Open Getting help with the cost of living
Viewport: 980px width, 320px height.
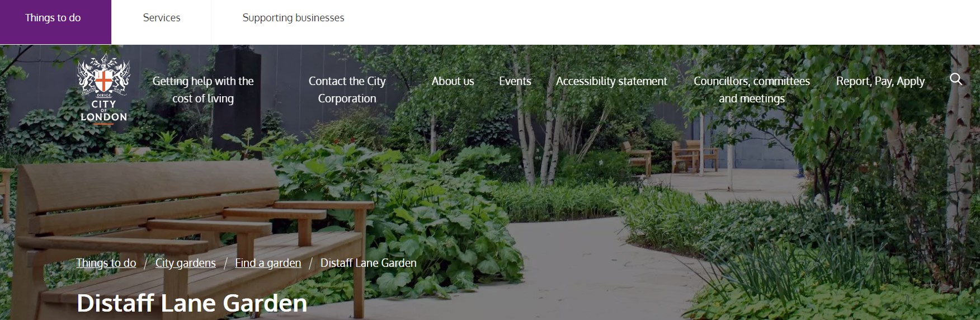203,90
